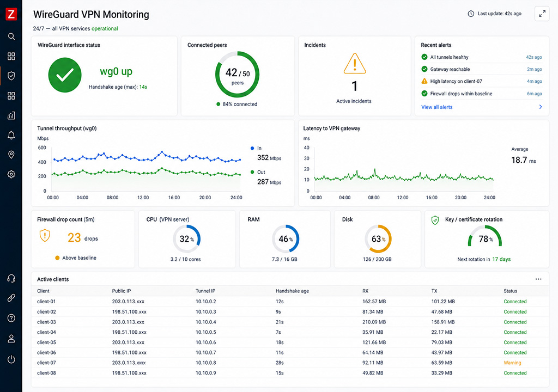Click the power sign-out sidebar icon
This screenshot has width=558, height=392.
click(11, 359)
